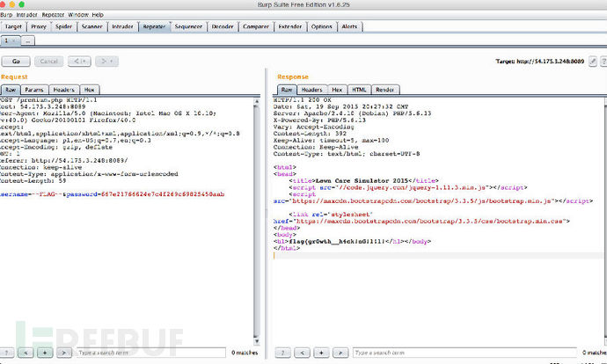Open the Window menu
Screen dimensions: 607x364
78,15
